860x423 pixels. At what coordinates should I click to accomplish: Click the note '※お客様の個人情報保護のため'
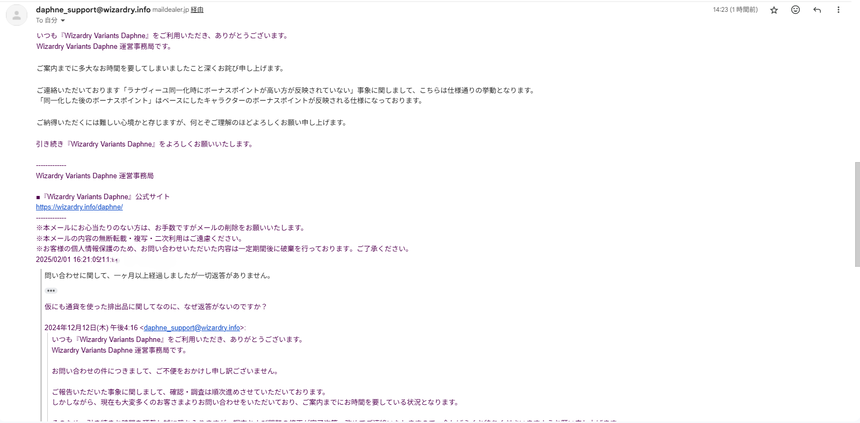click(222, 249)
